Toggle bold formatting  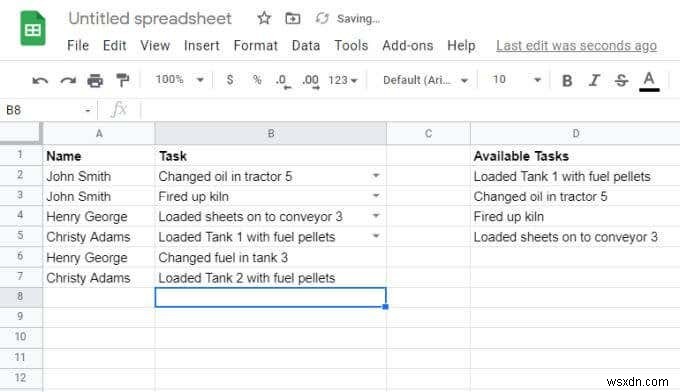pos(567,81)
